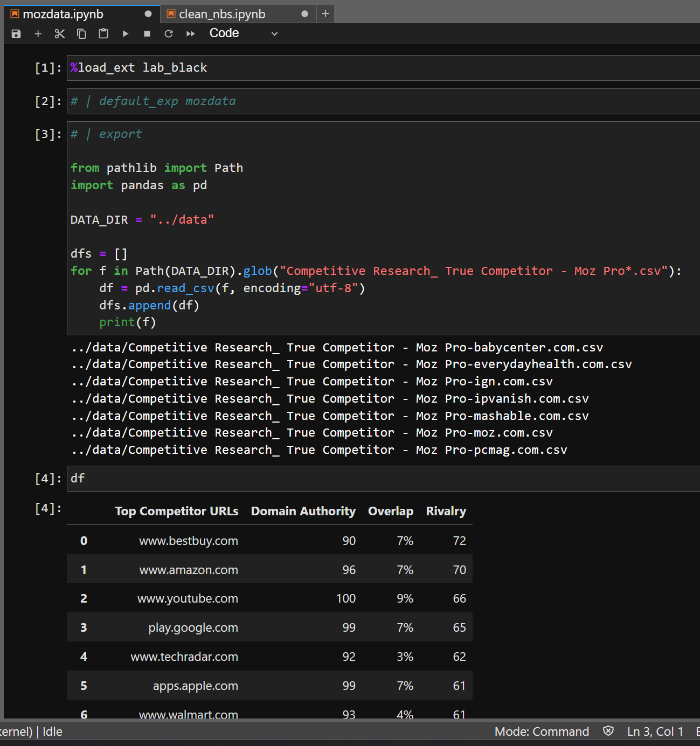Click the '# | export' comment line

point(106,134)
